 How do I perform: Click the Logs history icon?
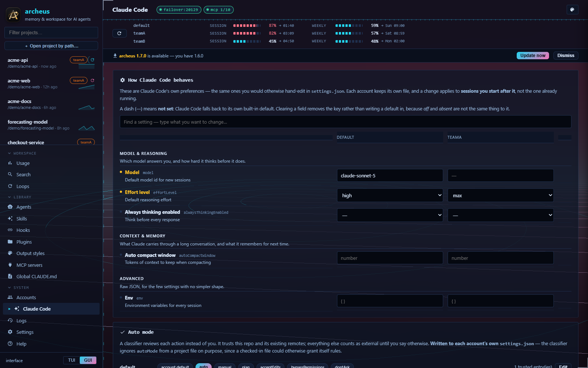point(10,321)
